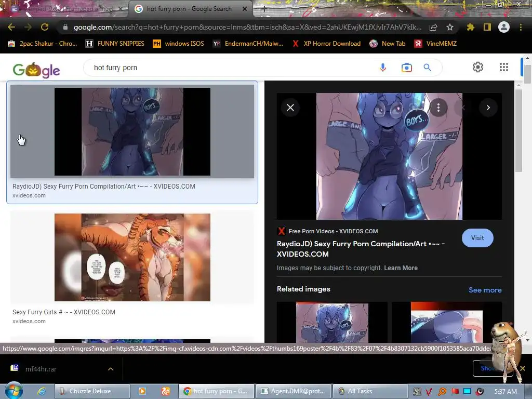Launch Internet Explorer from the taskbar
The width and height of the screenshot is (532, 399).
click(x=42, y=391)
